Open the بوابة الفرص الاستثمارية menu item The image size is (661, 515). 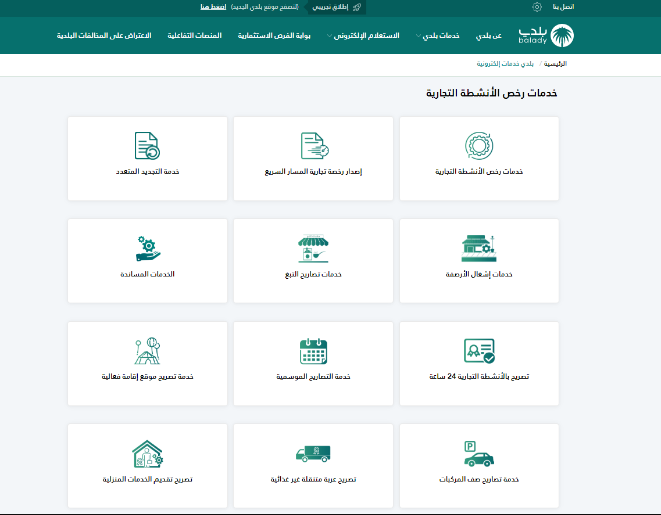point(274,36)
